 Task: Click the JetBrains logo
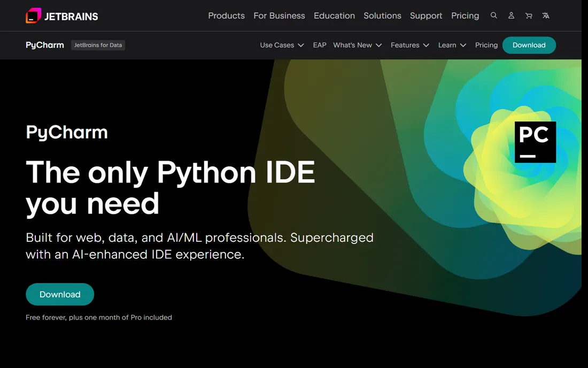pos(62,16)
